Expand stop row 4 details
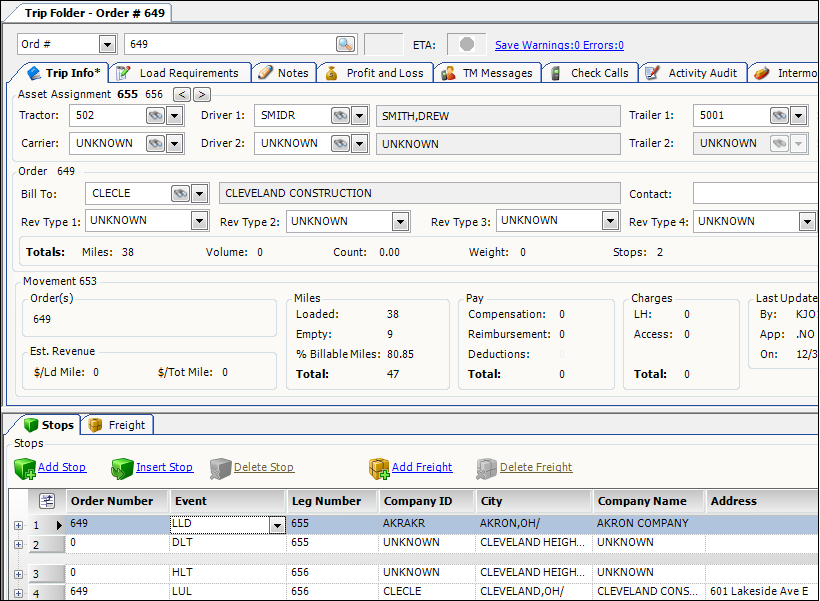Viewport: 820px width, 601px height. pos(18,592)
